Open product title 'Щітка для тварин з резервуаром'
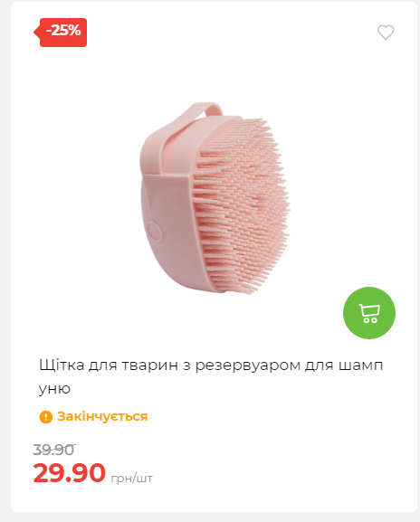 click(211, 376)
